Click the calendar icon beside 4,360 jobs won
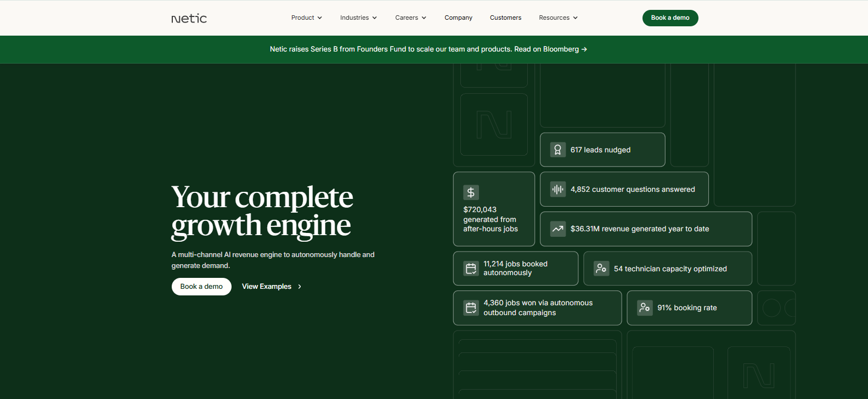This screenshot has width=868, height=399. (x=471, y=307)
